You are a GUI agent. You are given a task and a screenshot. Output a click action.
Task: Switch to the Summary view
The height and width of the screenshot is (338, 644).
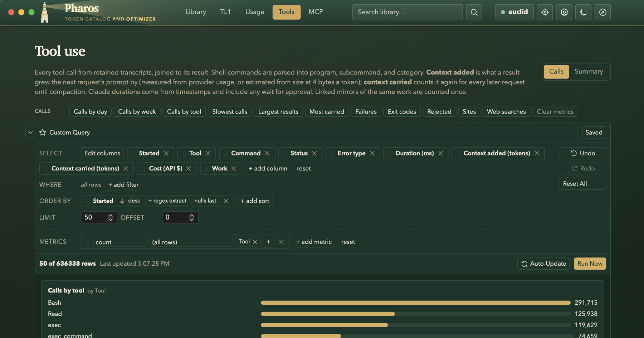(589, 72)
